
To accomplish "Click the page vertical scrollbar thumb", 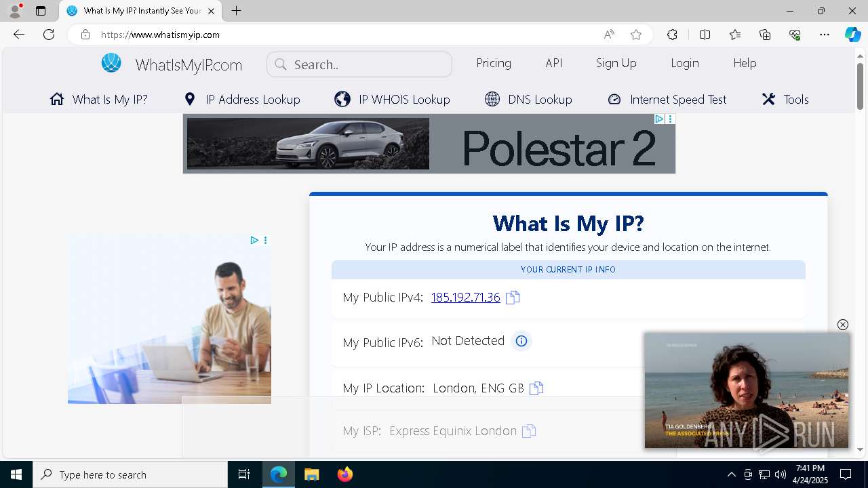I will 860,86.
